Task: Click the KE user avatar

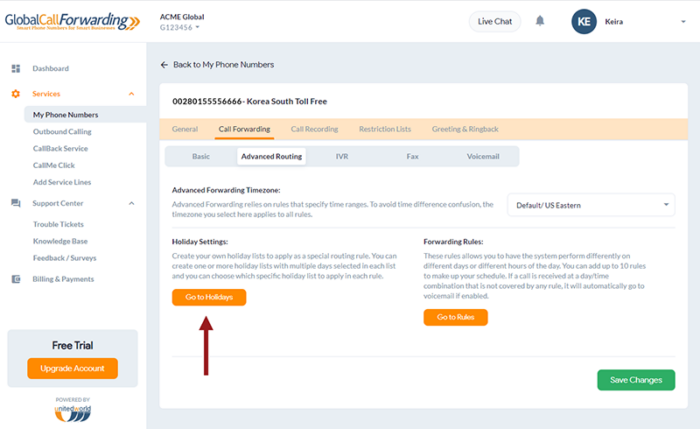Action: click(584, 21)
